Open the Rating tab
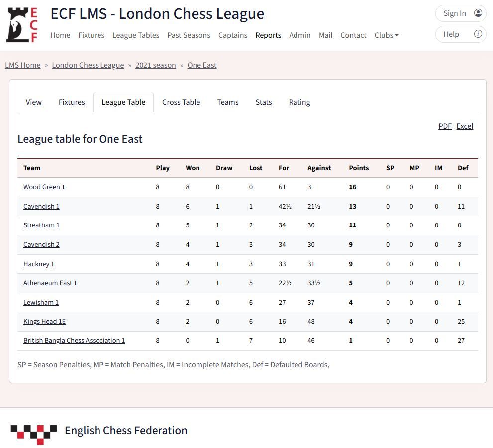 coord(299,102)
